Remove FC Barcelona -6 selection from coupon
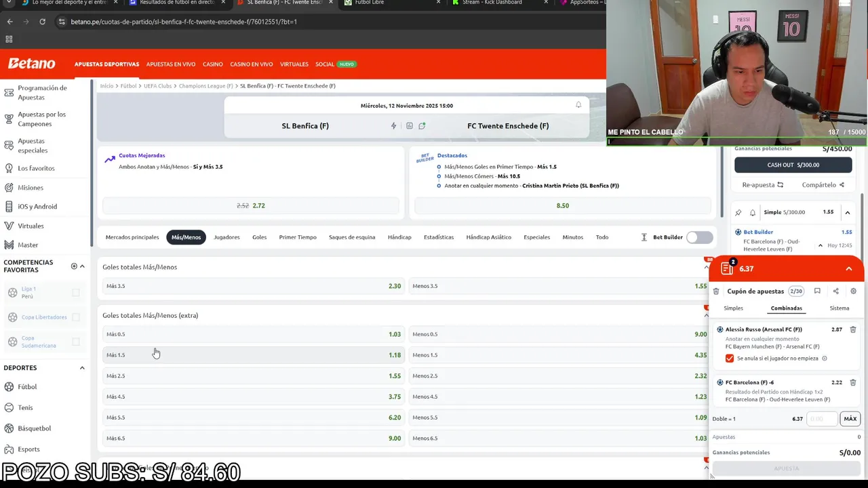This screenshot has height=488, width=868. pyautogui.click(x=853, y=382)
